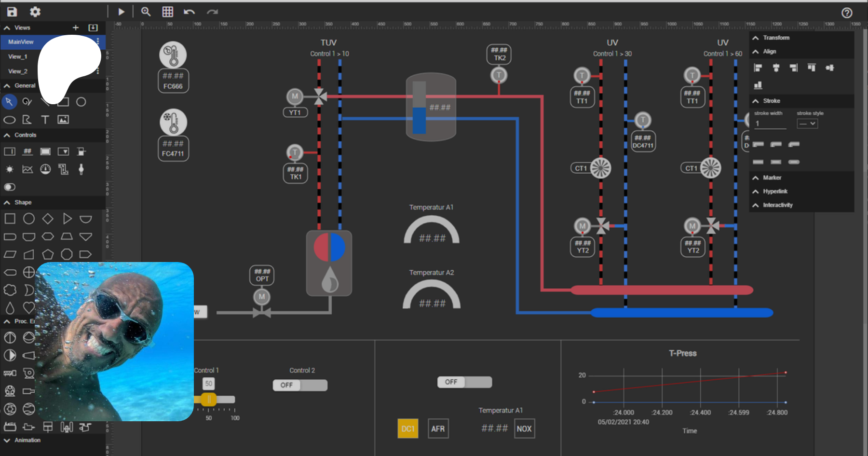Click the NOX button
Image resolution: width=868 pixels, height=456 pixels.
524,428
